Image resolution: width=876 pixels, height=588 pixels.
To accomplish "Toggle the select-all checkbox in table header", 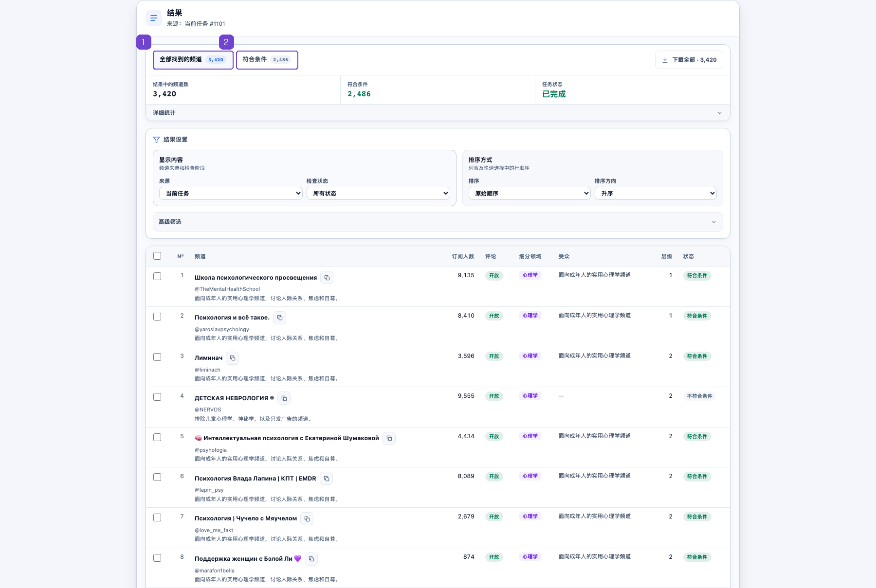I will pos(157,256).
